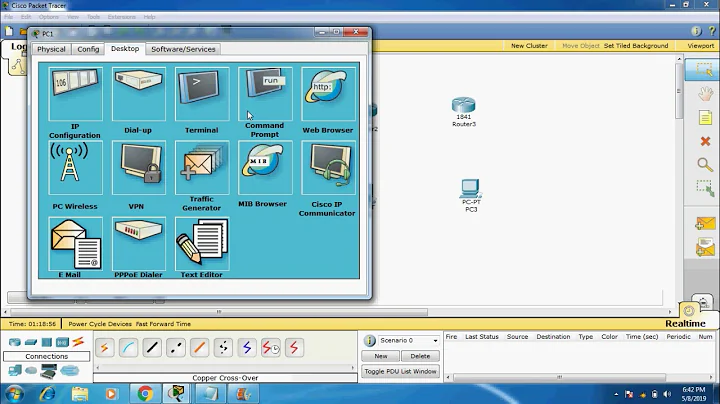Choose automatic connection type lightning icon

pos(105,348)
